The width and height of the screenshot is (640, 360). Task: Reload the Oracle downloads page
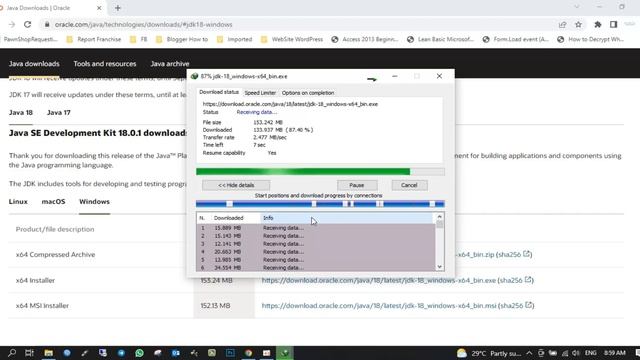pyautogui.click(x=27, y=24)
